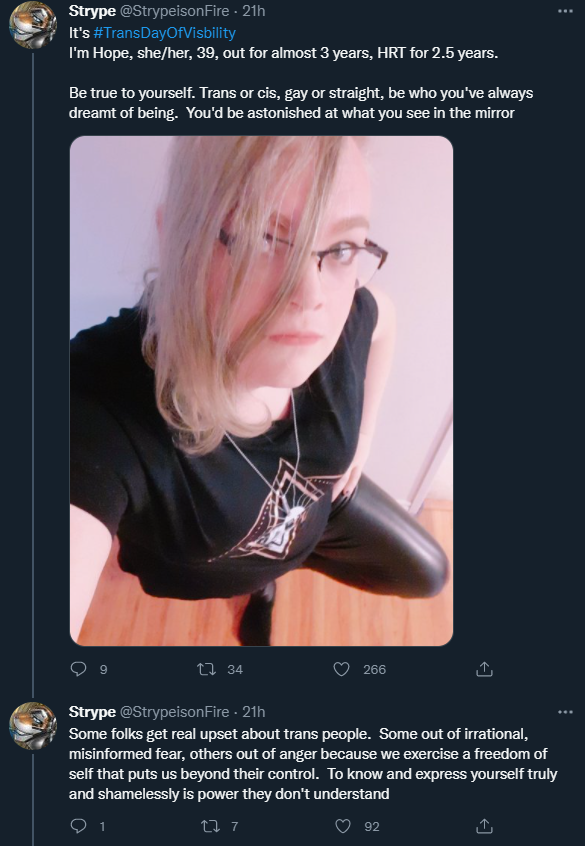Share the second tweet via share icon

pos(485,826)
